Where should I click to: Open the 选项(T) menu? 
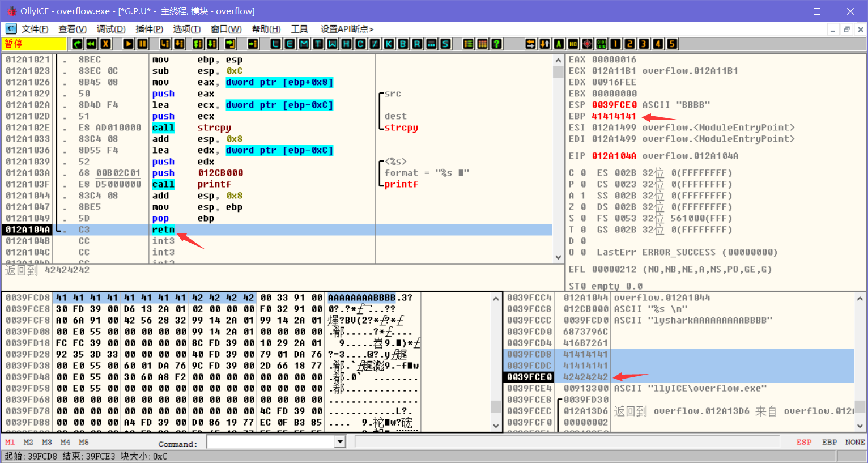click(x=186, y=29)
